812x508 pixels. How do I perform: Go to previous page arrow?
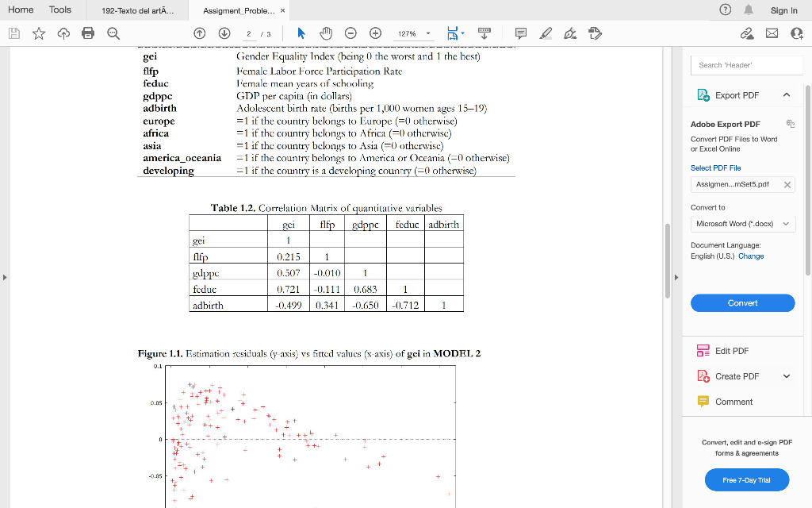(199, 33)
